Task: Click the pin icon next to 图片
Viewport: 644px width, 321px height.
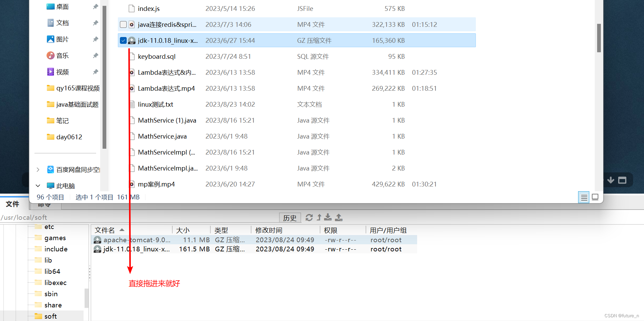Action: pyautogui.click(x=95, y=39)
